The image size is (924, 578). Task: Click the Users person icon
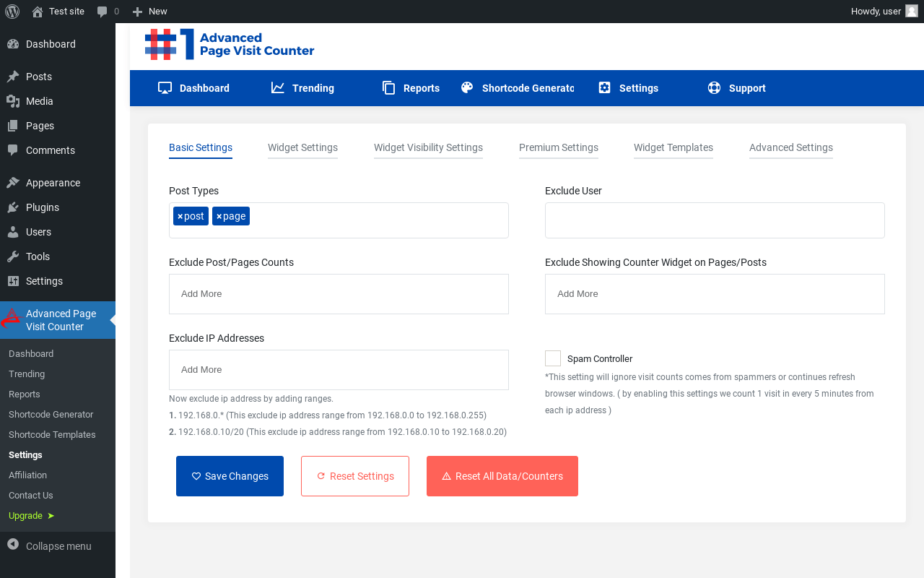click(x=13, y=232)
